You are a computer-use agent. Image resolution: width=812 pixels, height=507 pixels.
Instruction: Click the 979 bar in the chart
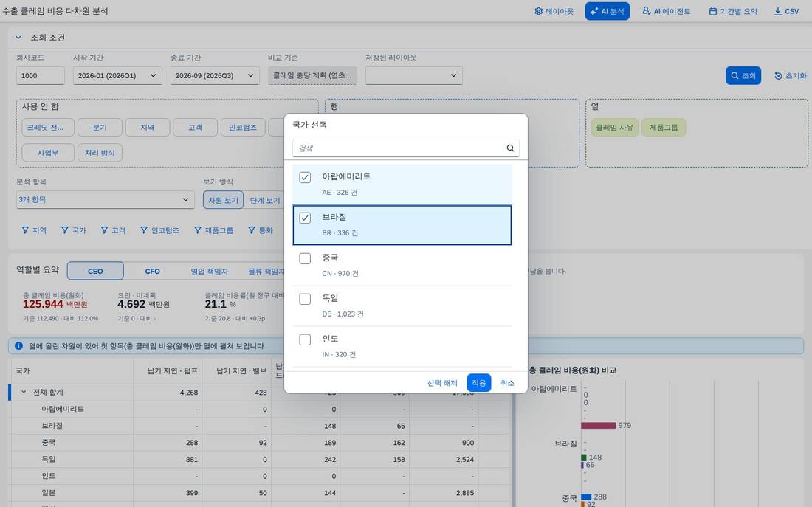(x=598, y=425)
